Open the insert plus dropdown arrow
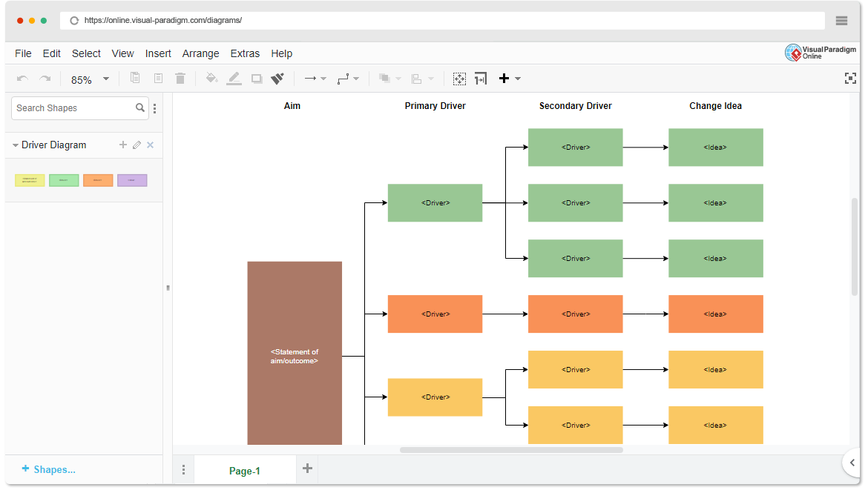 tap(518, 79)
